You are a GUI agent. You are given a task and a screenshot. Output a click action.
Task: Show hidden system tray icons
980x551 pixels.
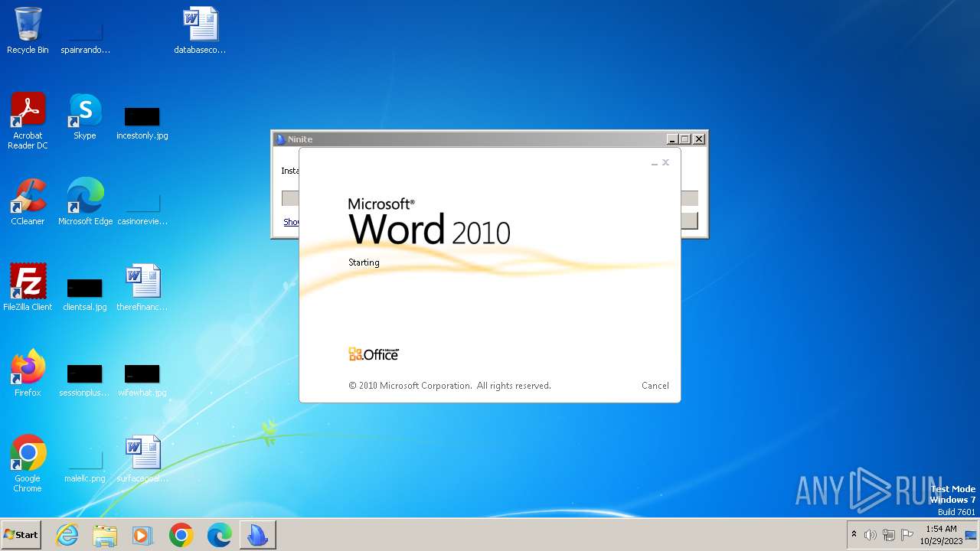(854, 535)
